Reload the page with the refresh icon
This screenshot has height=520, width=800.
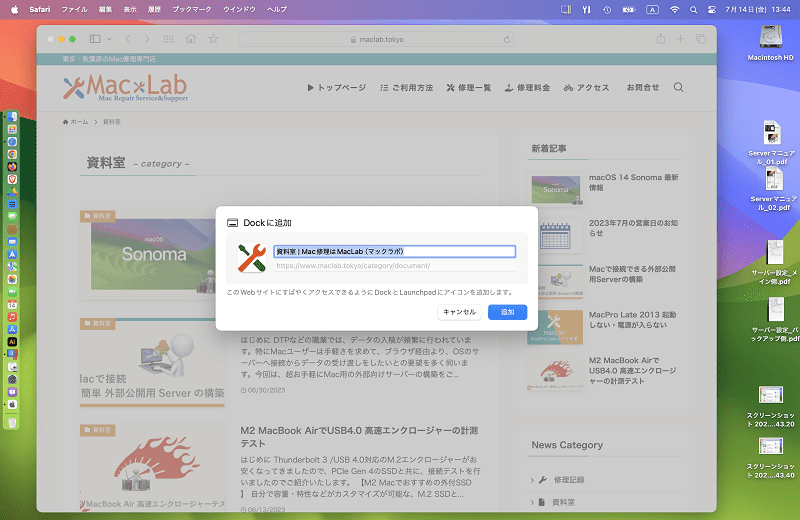pos(507,39)
